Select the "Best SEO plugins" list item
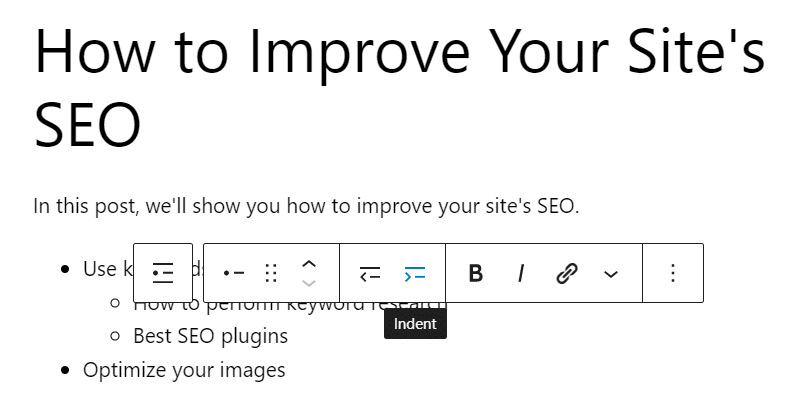This screenshot has height=408, width=803. (210, 336)
